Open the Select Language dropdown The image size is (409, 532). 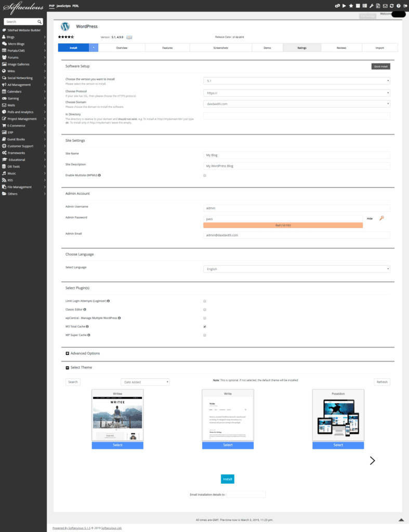point(297,269)
